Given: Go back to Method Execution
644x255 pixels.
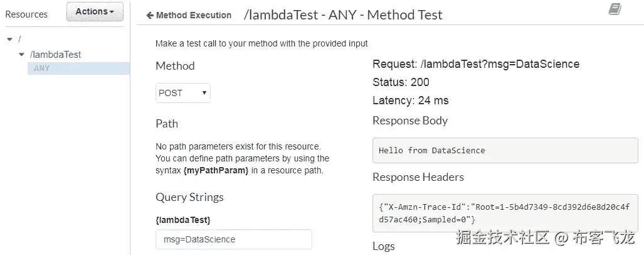Looking at the screenshot, I should tap(189, 15).
